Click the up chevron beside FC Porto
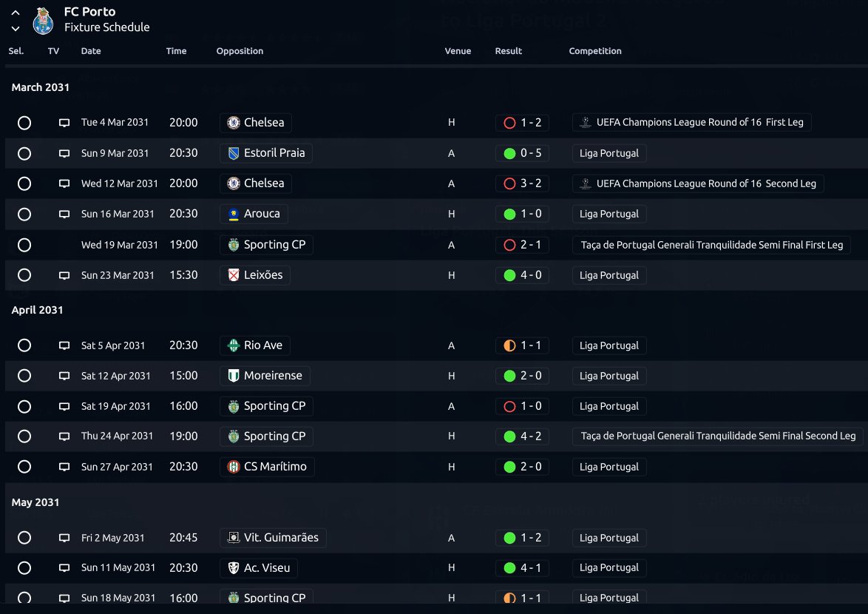 (x=16, y=12)
